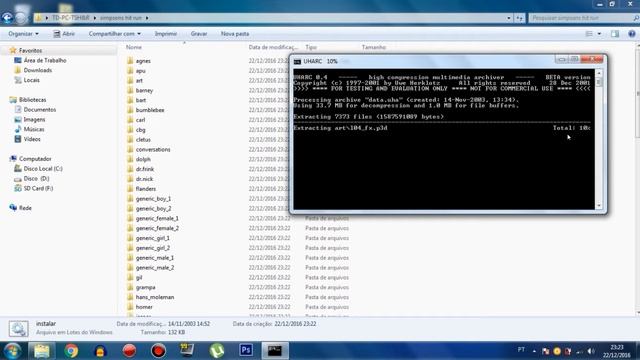Select the generic_girl_1 folder icon

[130, 238]
